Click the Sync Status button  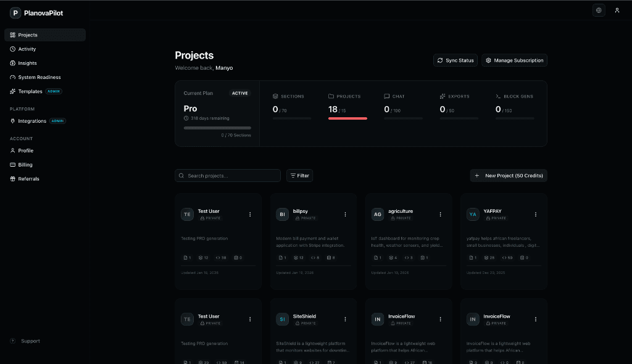tap(455, 60)
